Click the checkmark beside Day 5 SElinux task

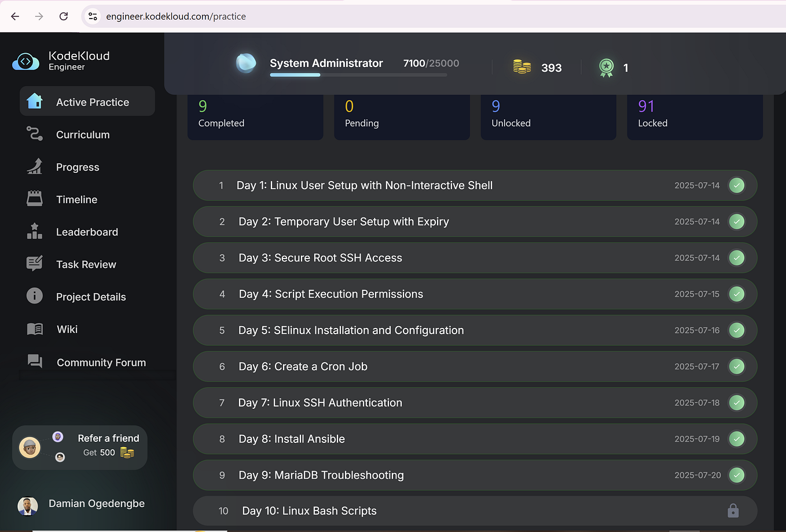tap(736, 330)
